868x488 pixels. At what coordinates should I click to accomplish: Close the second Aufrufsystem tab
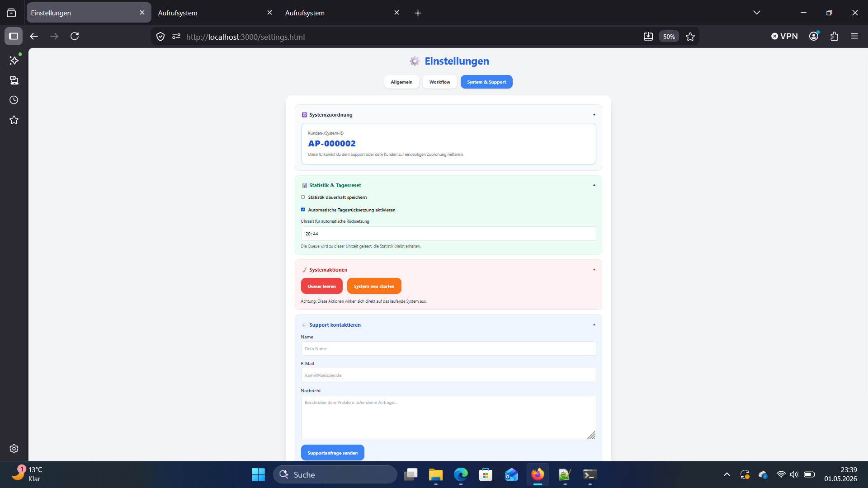click(269, 13)
